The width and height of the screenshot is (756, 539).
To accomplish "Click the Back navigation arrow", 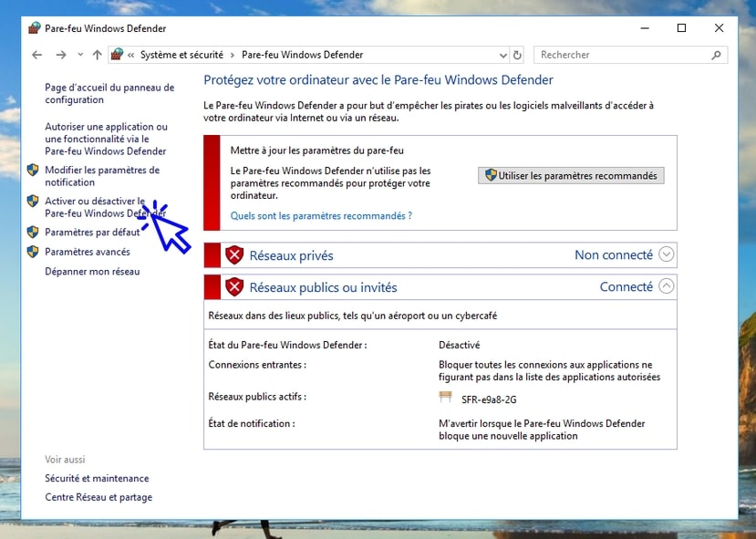I will click(37, 55).
